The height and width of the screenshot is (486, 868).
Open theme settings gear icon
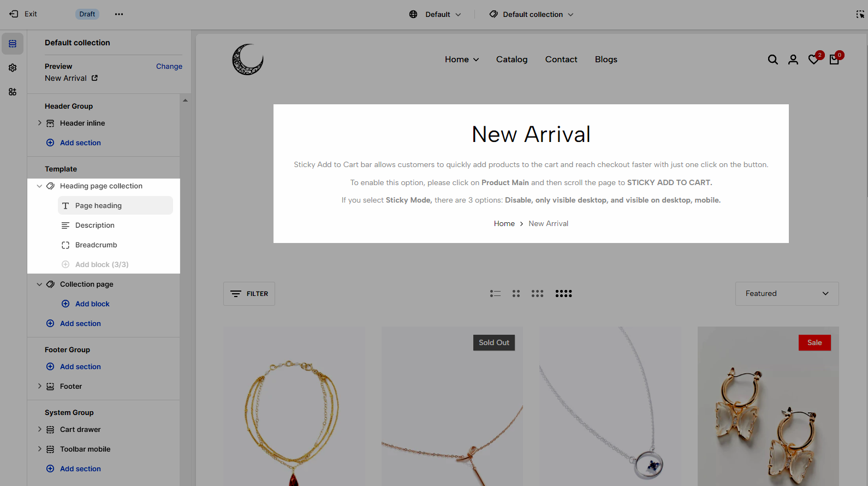coord(13,68)
